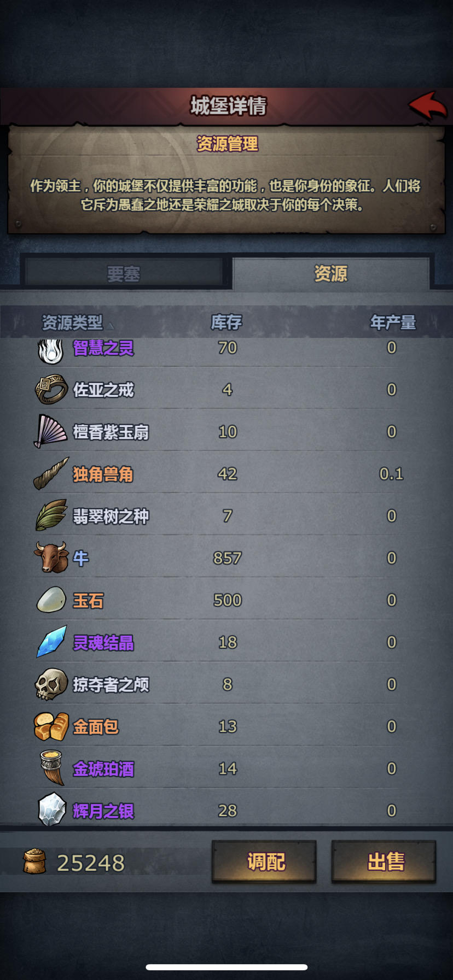The width and height of the screenshot is (453, 980).
Task: Sort by 年产量 column header
Action: 393,322
